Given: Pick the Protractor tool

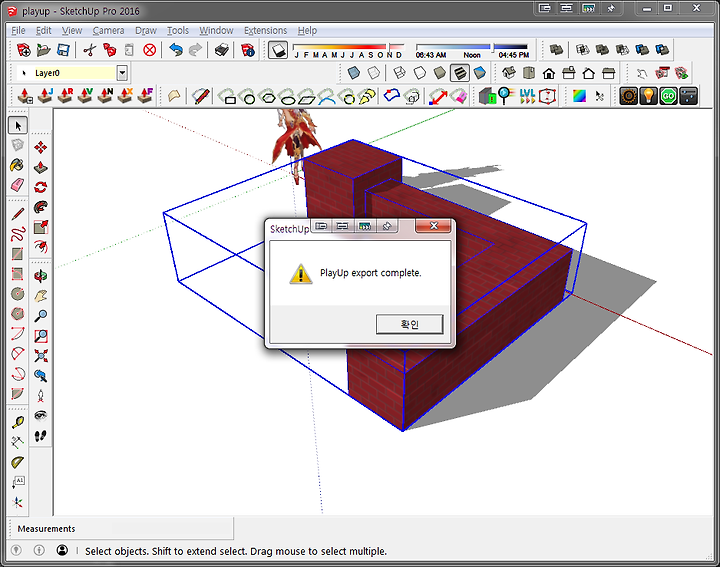Looking at the screenshot, I should pos(18,462).
